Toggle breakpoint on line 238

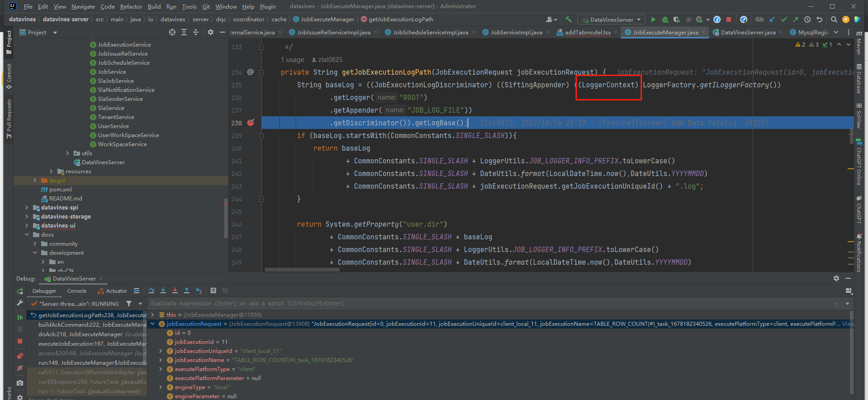(251, 123)
